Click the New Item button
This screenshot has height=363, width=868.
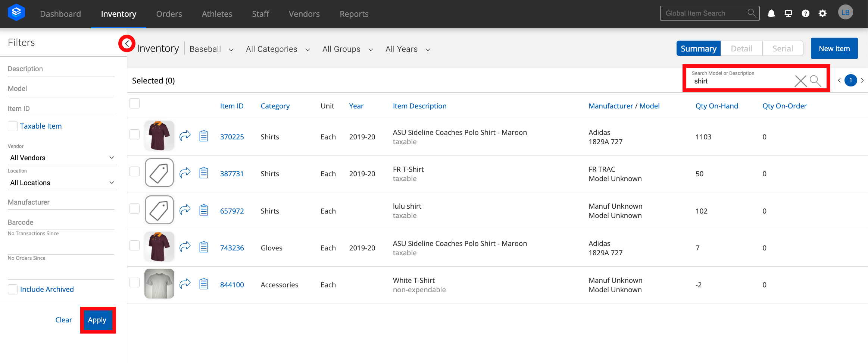tap(834, 48)
